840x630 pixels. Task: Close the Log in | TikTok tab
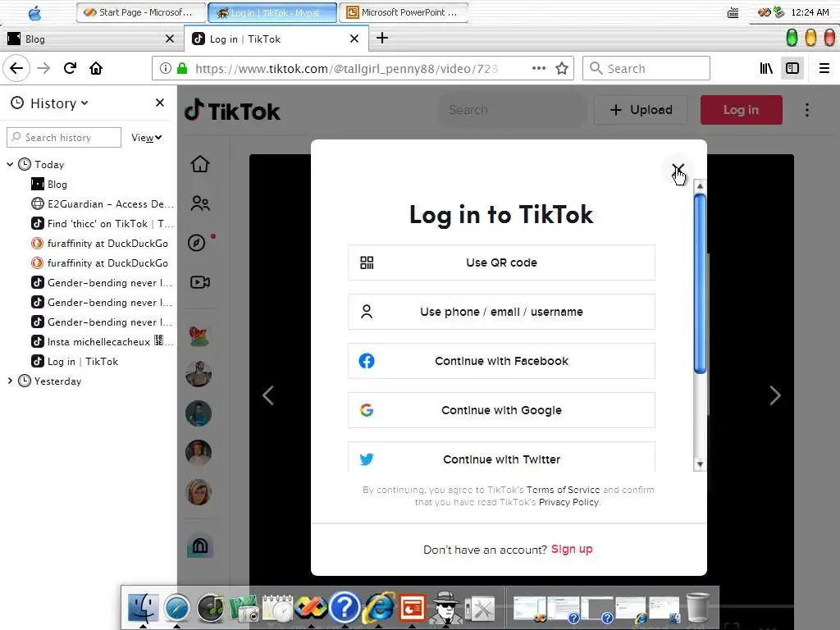click(354, 39)
